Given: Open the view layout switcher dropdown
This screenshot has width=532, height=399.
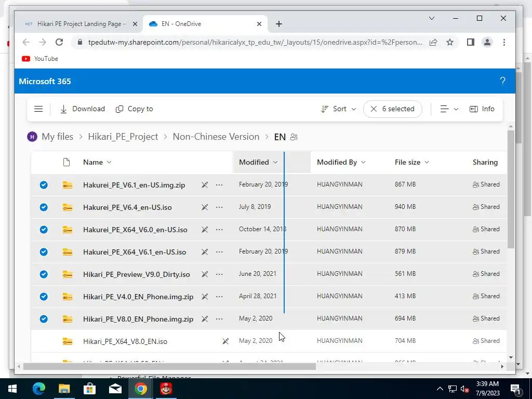Looking at the screenshot, I should (449, 109).
